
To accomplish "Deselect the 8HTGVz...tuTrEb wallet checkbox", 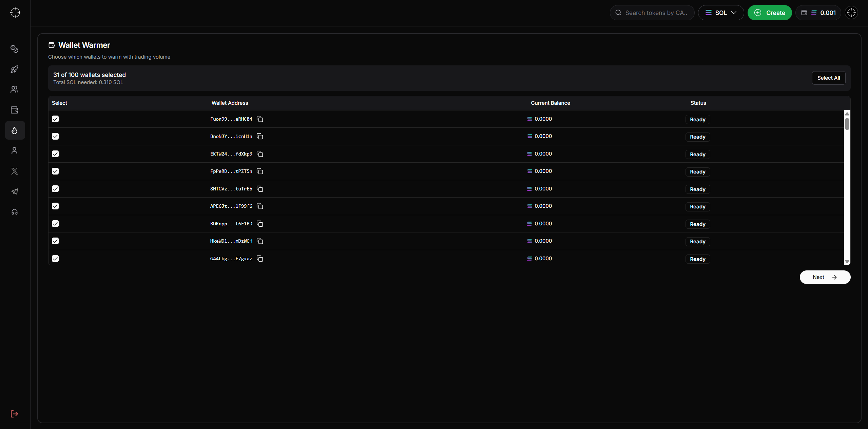I will coord(55,189).
